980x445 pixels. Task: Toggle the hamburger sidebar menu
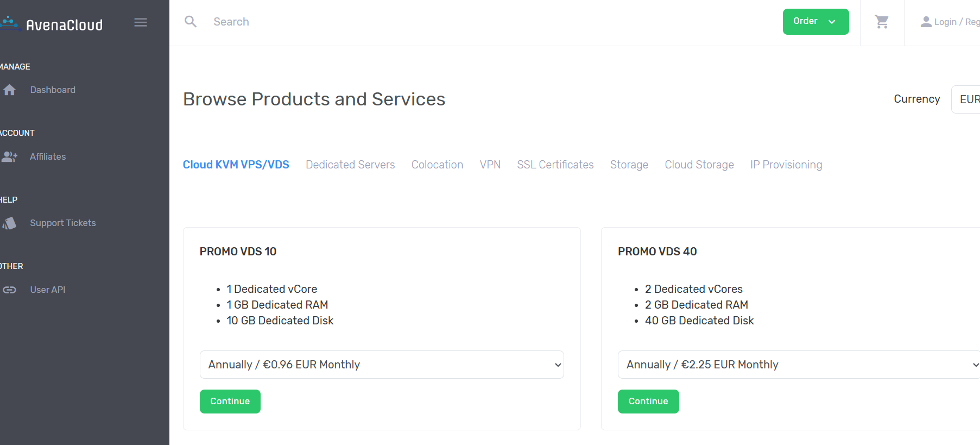pyautogui.click(x=141, y=22)
